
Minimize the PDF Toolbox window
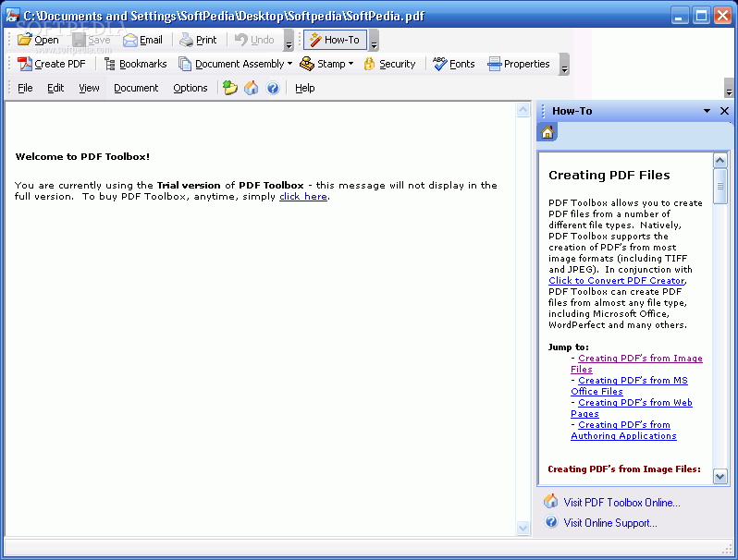[x=679, y=16]
